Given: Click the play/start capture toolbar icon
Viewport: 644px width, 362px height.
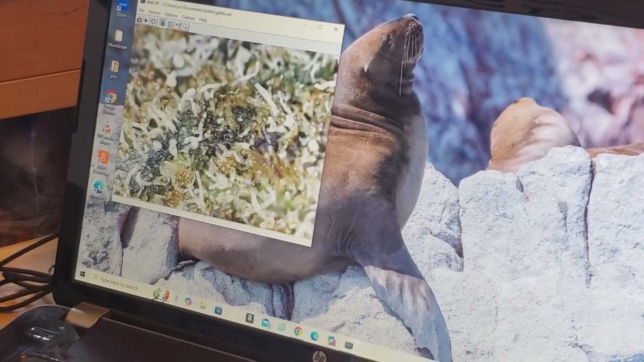Looking at the screenshot, I should tap(146, 21).
